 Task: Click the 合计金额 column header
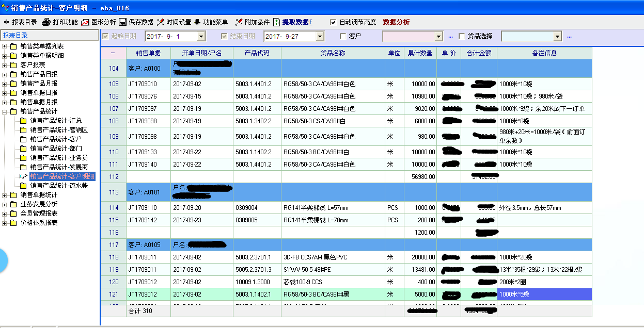(x=479, y=53)
